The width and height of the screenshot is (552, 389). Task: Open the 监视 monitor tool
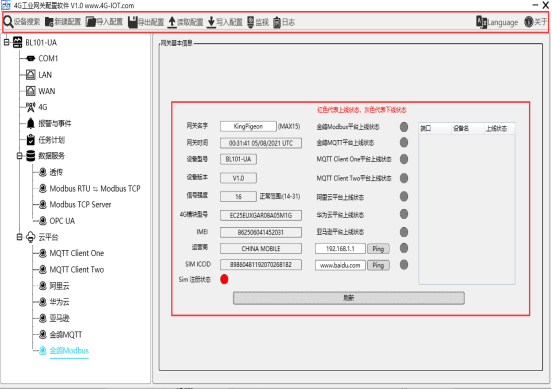click(x=258, y=22)
